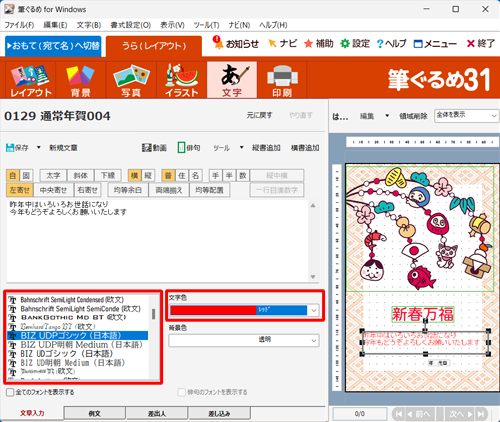Click the 俳句 haiku icon
Image resolution: width=500 pixels, height=422 pixels.
point(181,148)
